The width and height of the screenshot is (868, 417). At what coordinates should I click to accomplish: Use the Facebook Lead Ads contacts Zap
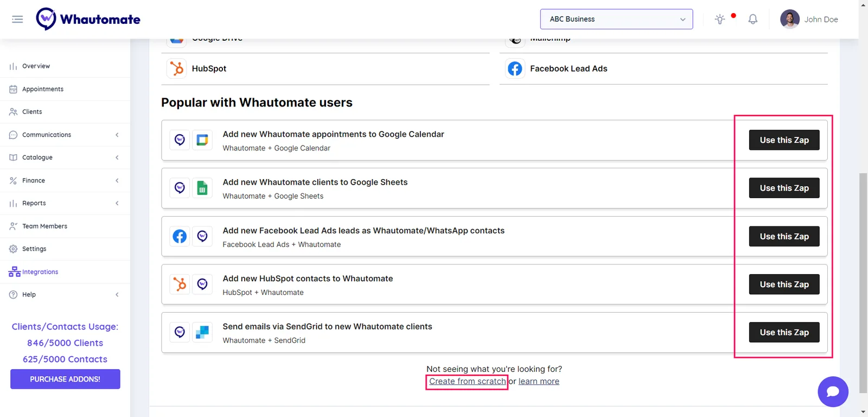coord(784,236)
